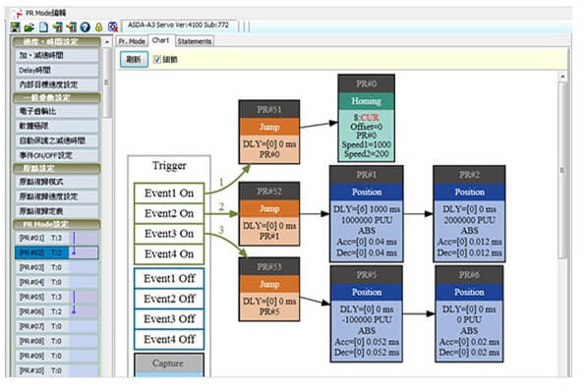Image resolution: width=586 pixels, height=392 pixels.
Task: Click the Event2 On trigger box
Action: click(x=169, y=213)
